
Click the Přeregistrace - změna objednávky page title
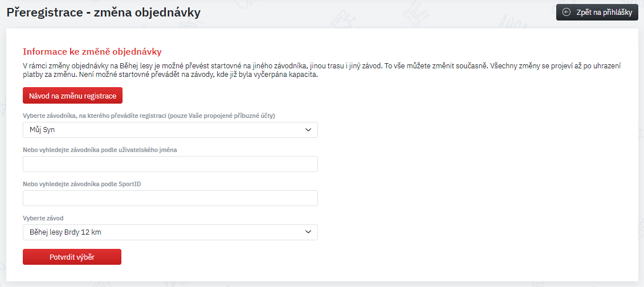pos(104,13)
